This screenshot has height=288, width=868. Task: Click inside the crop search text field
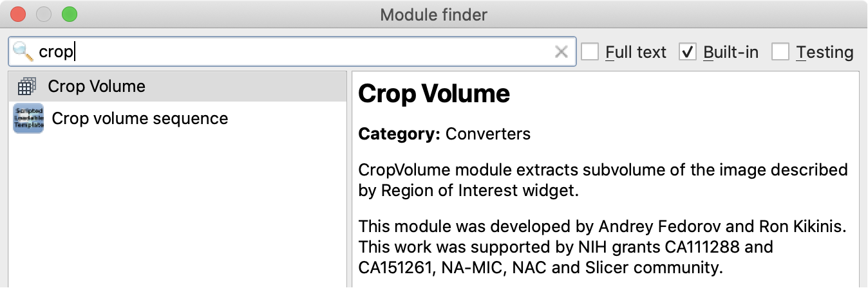click(290, 51)
